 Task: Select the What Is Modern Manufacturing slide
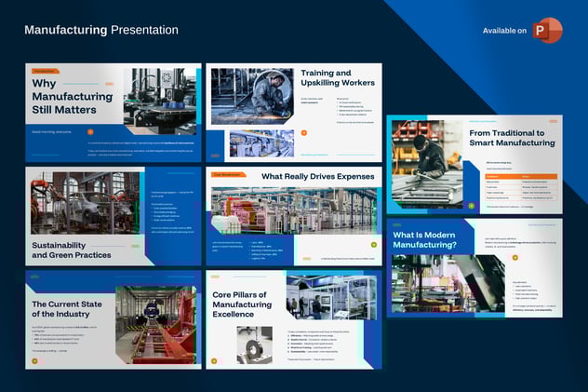point(474,268)
